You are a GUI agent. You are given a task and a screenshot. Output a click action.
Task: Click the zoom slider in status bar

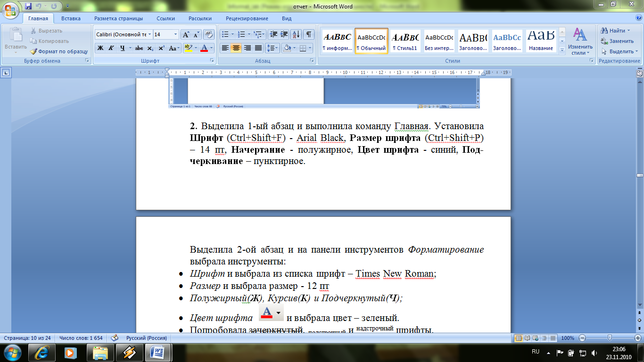(x=610, y=338)
